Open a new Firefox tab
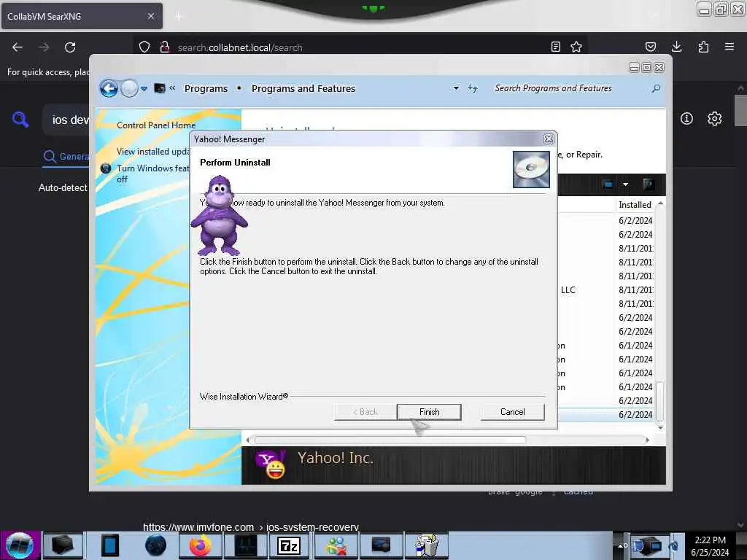 [x=178, y=17]
